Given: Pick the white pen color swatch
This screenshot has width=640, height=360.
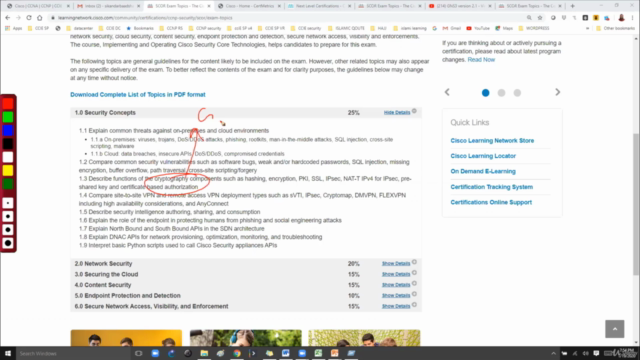Looking at the screenshot, I should point(8,157).
